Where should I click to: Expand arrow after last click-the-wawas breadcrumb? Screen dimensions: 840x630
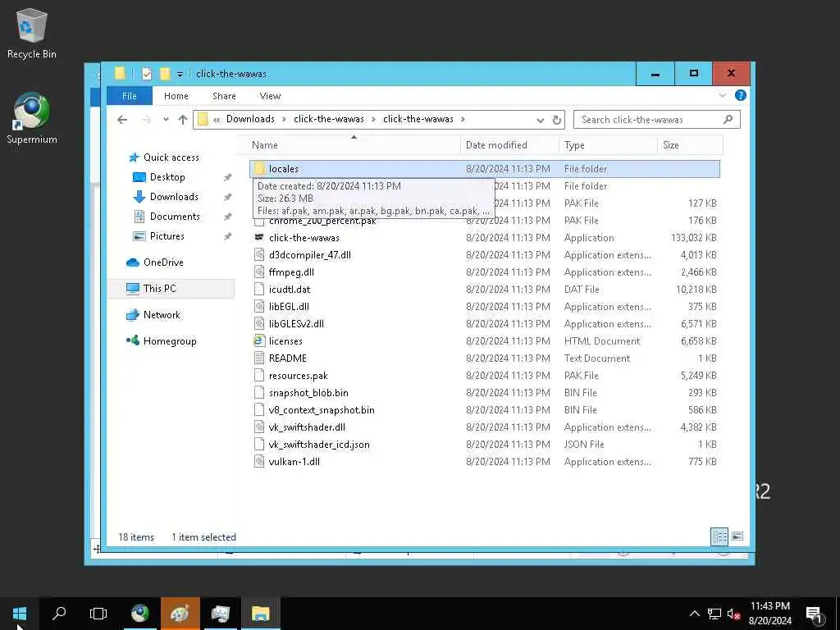coord(463,120)
